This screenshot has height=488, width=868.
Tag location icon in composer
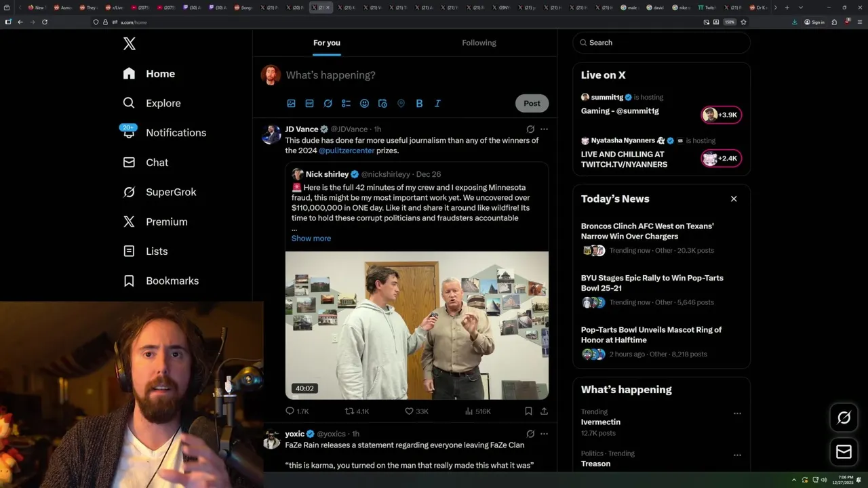[x=401, y=104]
